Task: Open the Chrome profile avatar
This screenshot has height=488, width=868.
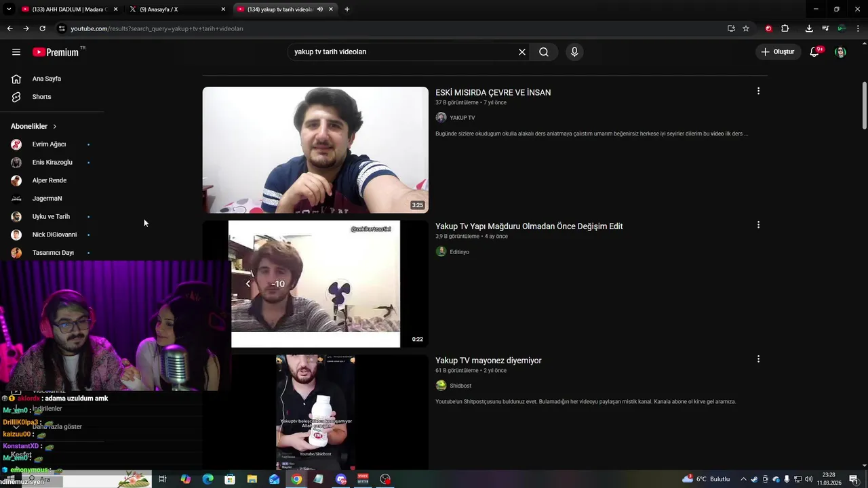Action: tap(842, 28)
